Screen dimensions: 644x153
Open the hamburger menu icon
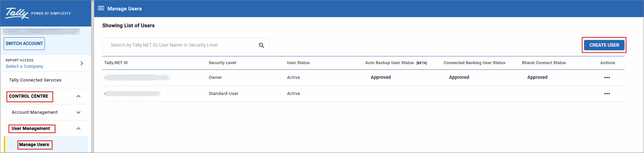point(101,8)
